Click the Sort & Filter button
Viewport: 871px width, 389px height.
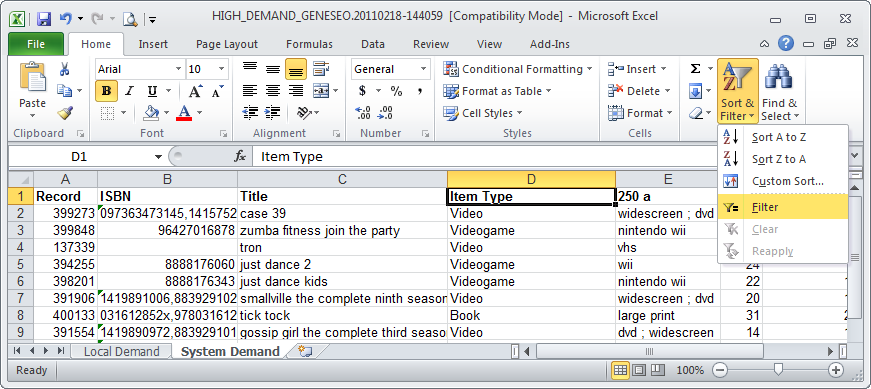[x=738, y=92]
